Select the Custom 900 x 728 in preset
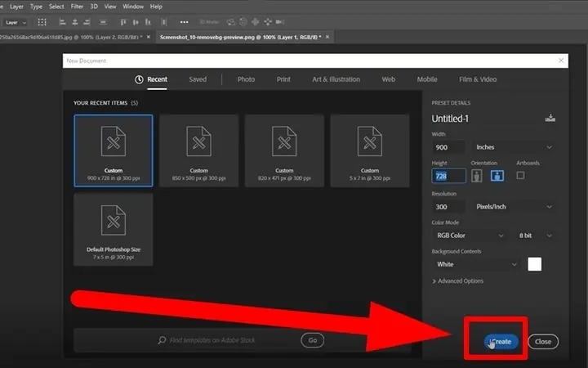 coord(114,150)
